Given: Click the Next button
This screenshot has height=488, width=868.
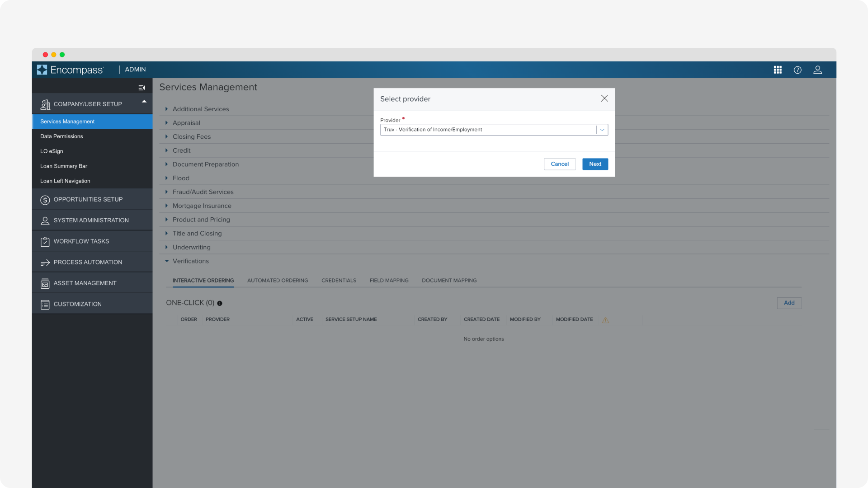Looking at the screenshot, I should (595, 164).
